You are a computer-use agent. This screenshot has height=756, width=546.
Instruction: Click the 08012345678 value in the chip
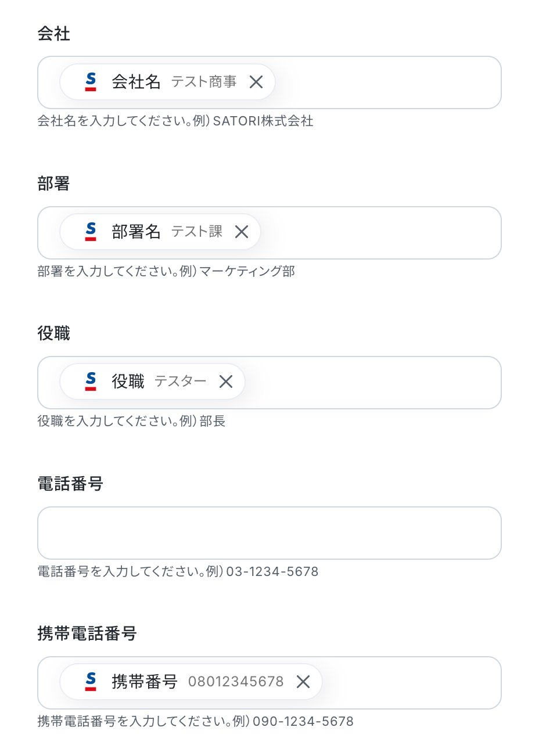[x=236, y=682]
